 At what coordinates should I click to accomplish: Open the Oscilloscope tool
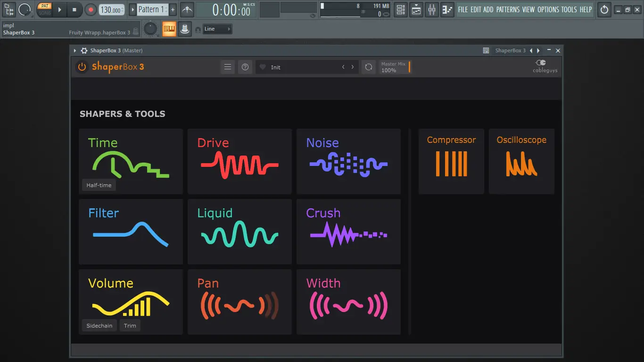[521, 161]
